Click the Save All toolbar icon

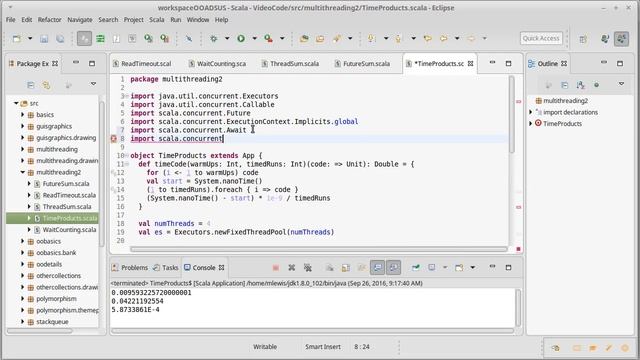[x=60, y=39]
